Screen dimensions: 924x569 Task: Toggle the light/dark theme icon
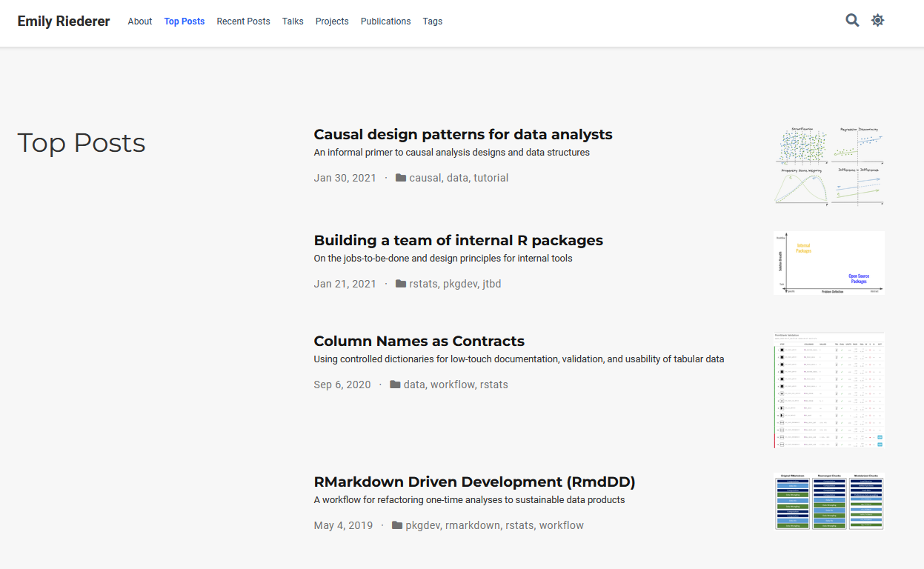[877, 21]
